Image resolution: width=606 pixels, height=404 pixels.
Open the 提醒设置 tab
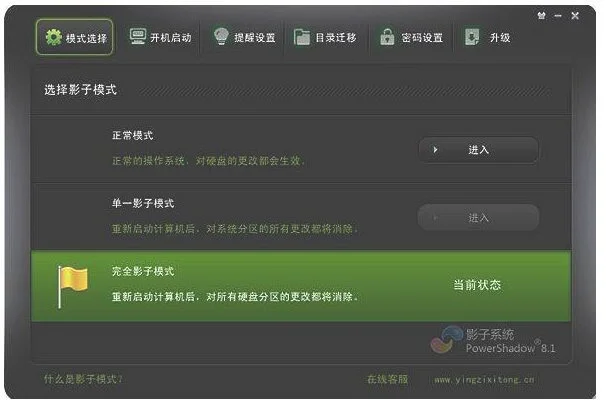click(x=255, y=38)
